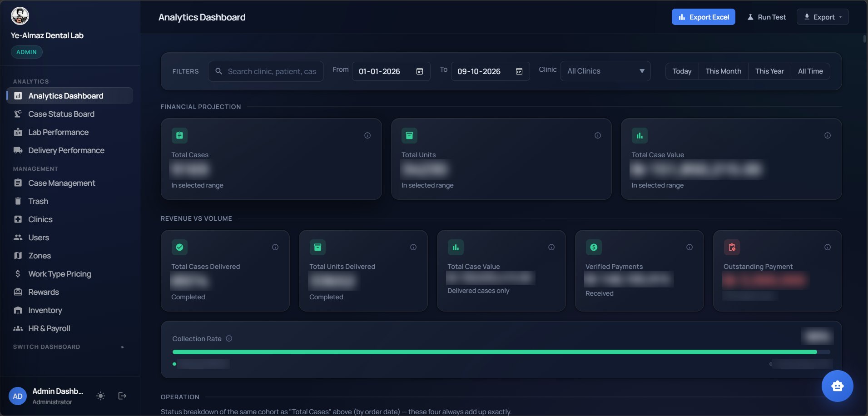Run the test via Run Test

767,17
